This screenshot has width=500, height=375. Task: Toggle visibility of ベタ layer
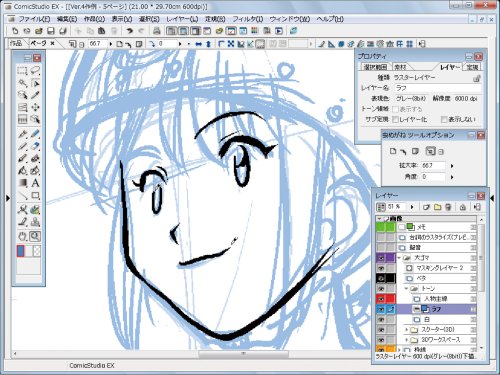[381, 278]
